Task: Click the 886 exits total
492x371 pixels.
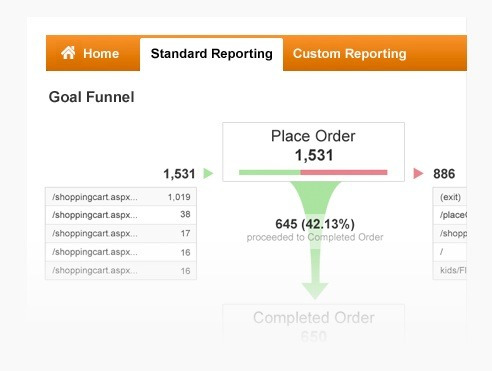Action: point(444,174)
